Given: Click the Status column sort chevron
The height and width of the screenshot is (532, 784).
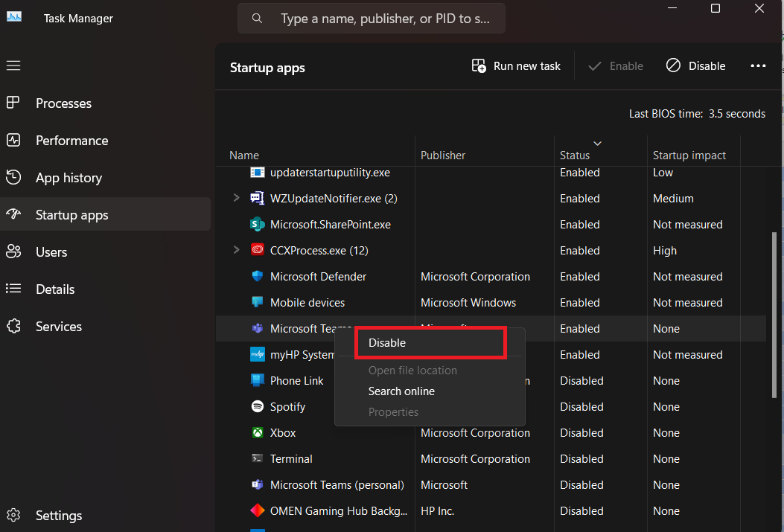Looking at the screenshot, I should pos(597,144).
